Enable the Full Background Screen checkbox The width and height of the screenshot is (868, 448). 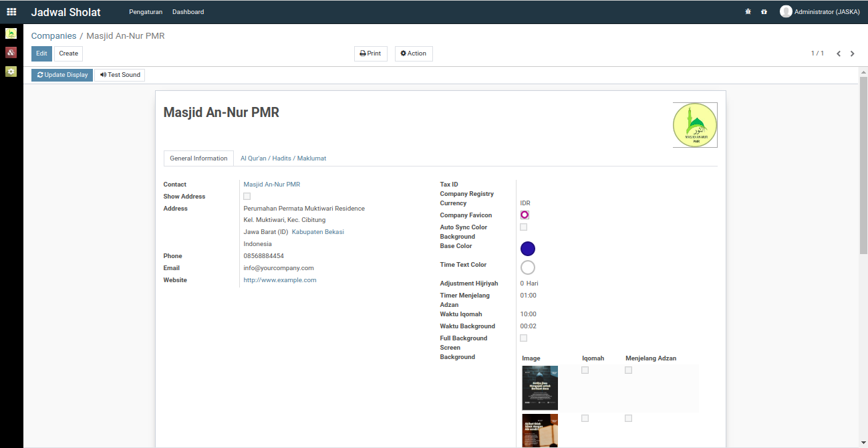pyautogui.click(x=523, y=338)
